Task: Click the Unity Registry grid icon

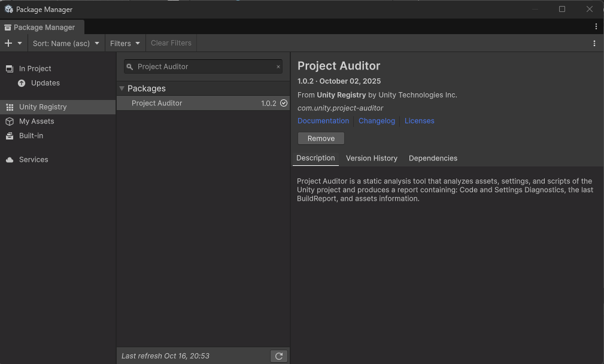Action: coord(10,107)
